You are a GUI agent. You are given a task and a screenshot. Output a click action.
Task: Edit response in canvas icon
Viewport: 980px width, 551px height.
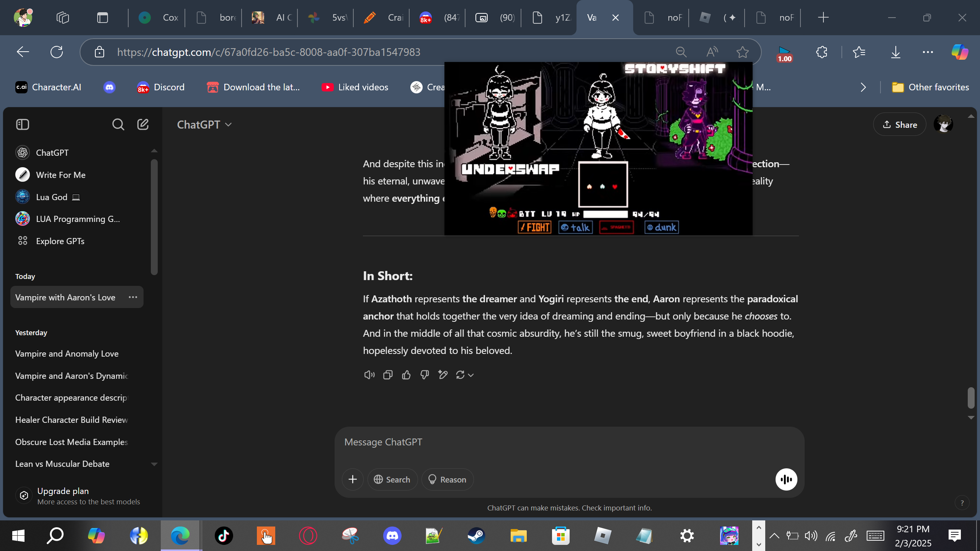coord(443,375)
